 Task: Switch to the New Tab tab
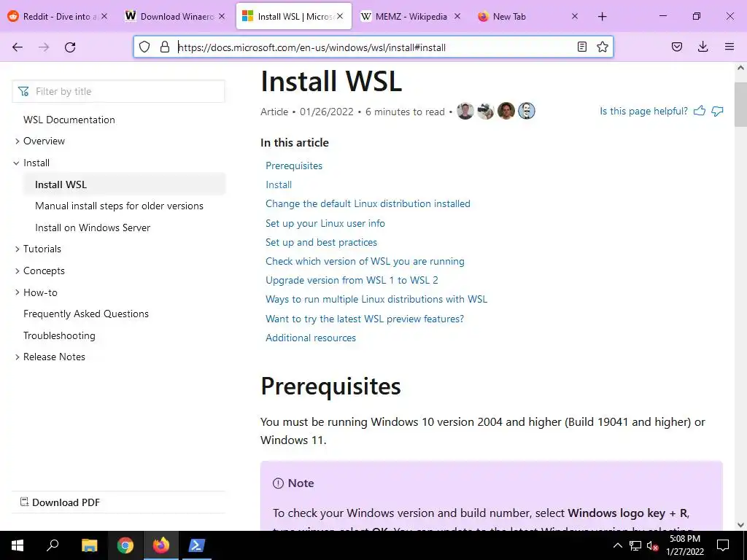[528, 16]
